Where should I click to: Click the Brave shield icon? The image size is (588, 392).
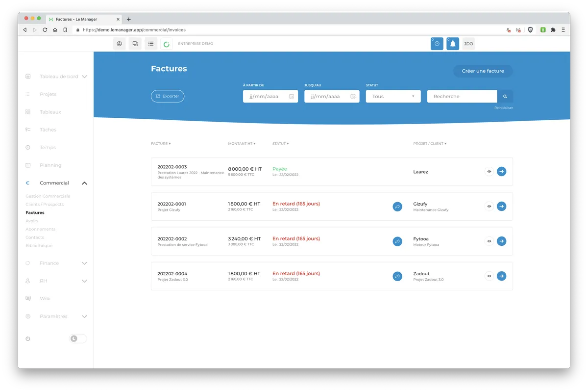coord(530,30)
